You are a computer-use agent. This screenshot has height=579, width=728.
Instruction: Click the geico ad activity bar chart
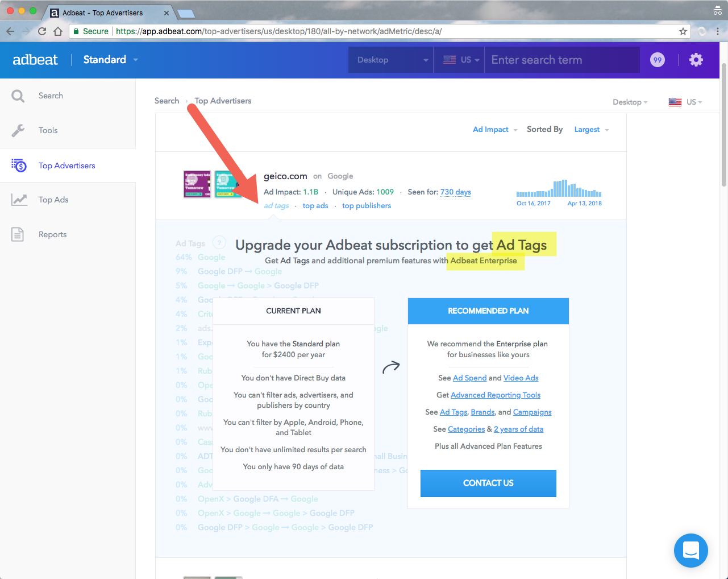pyautogui.click(x=559, y=188)
